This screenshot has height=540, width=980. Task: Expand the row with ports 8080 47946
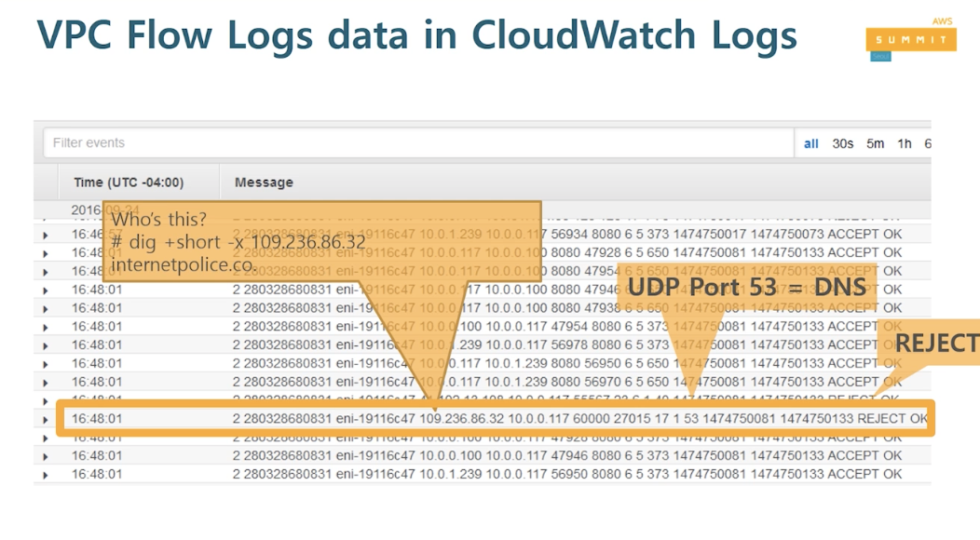(45, 290)
